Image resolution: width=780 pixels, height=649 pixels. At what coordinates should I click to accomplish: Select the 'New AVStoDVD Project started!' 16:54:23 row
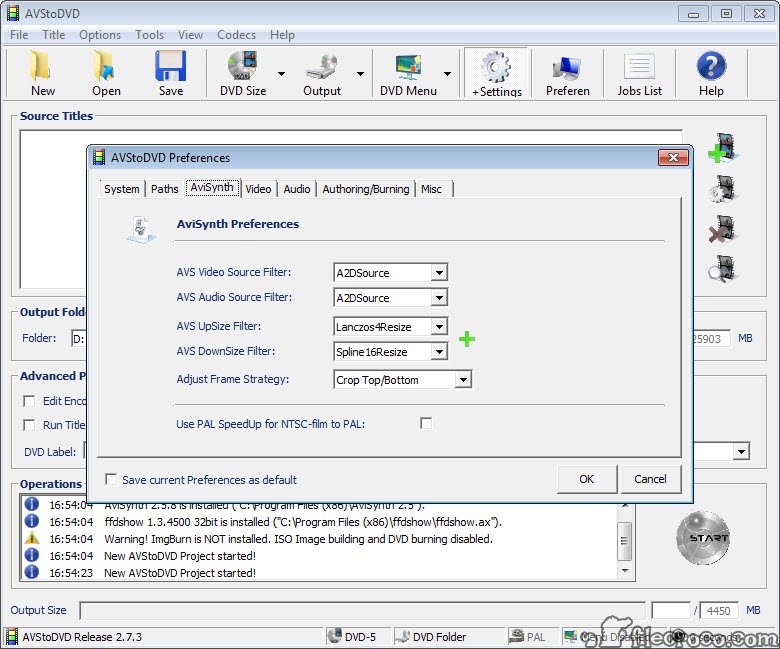318,572
